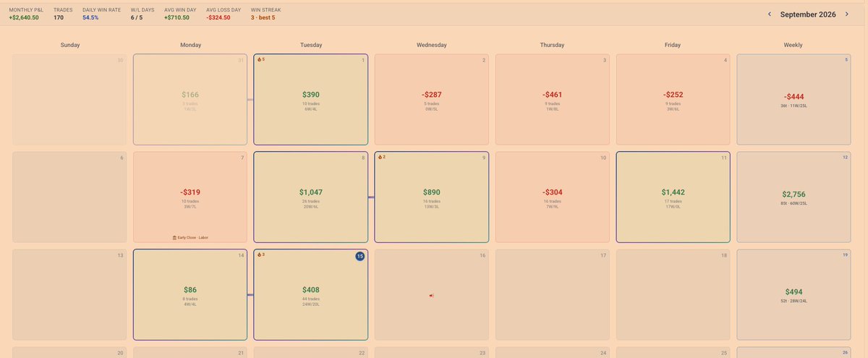Click the Wednesday column header
This screenshot has width=868, height=358.
tap(432, 45)
